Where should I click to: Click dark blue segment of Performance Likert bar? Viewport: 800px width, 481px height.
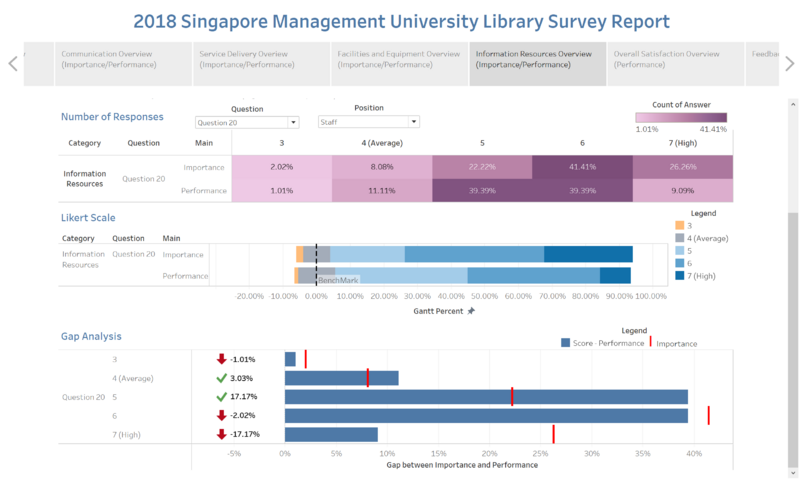615,275
